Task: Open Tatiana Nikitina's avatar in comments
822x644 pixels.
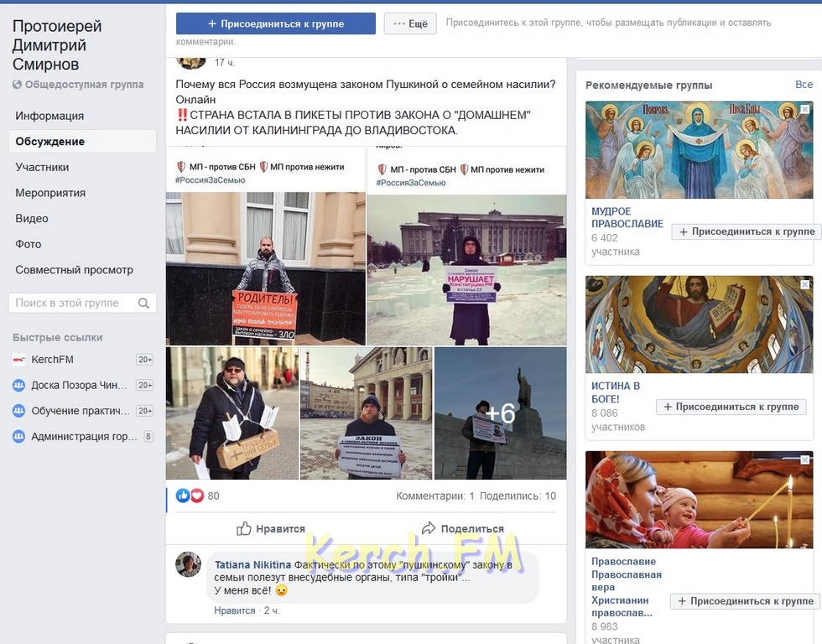Action: 188,564
